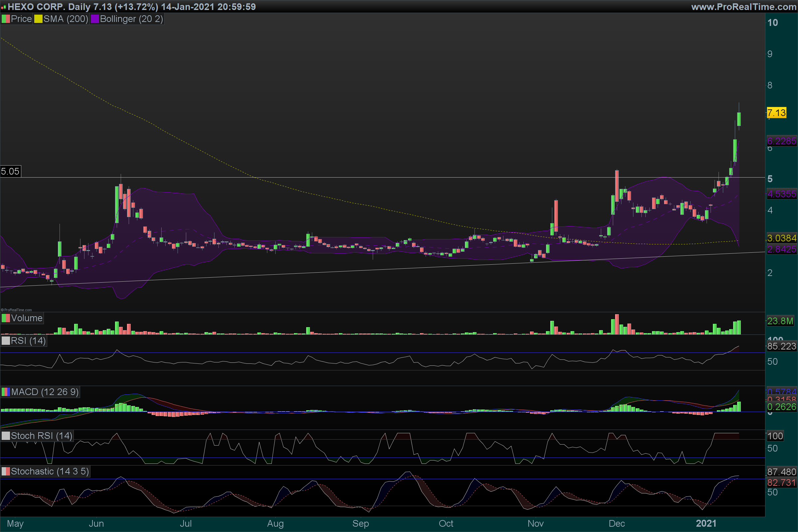798x532 pixels.
Task: Click the candlestick icon beside HEXO CORP. title
Action: pyautogui.click(x=3, y=7)
